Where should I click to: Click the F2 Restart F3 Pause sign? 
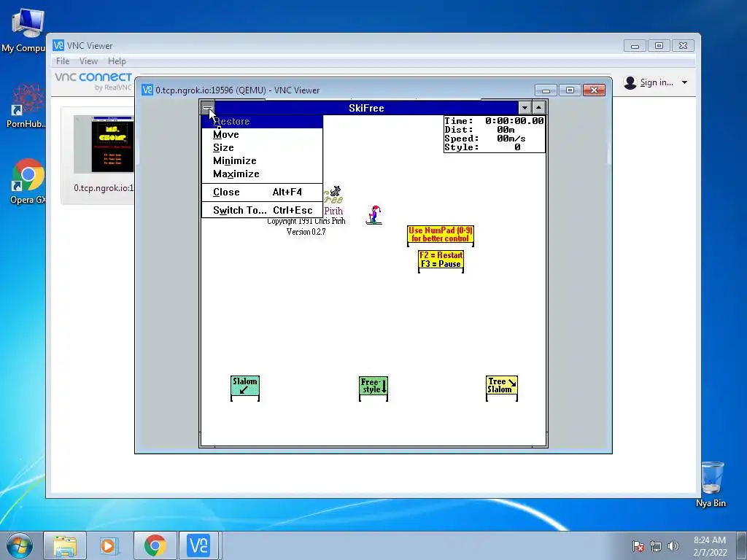[441, 261]
